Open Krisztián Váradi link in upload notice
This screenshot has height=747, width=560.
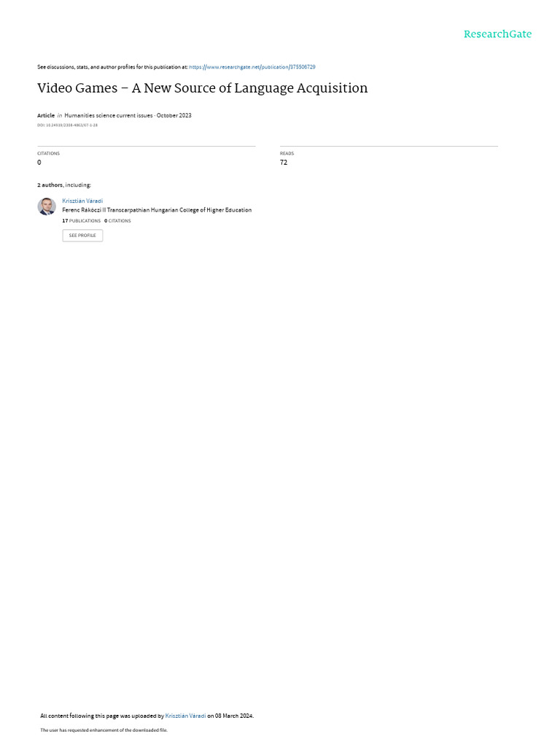(185, 716)
